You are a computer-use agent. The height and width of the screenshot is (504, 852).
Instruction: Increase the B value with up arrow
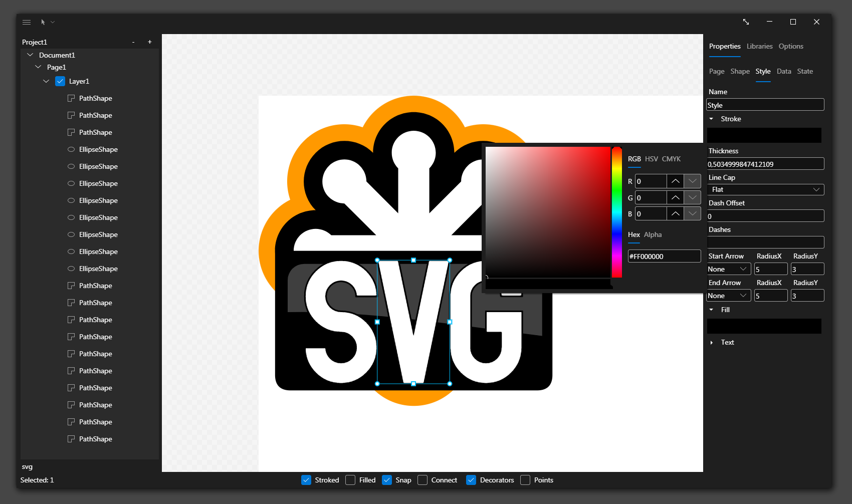click(676, 213)
